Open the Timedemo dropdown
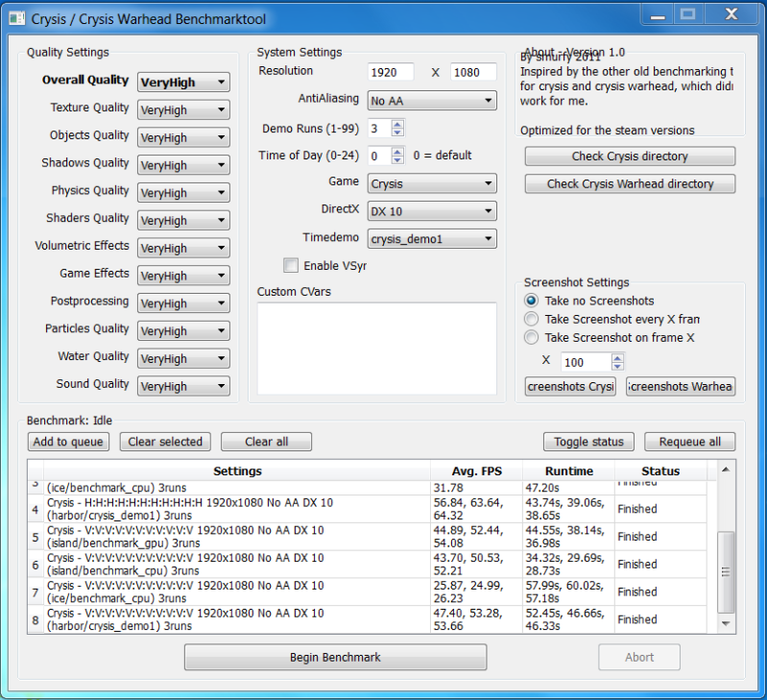 click(432, 239)
